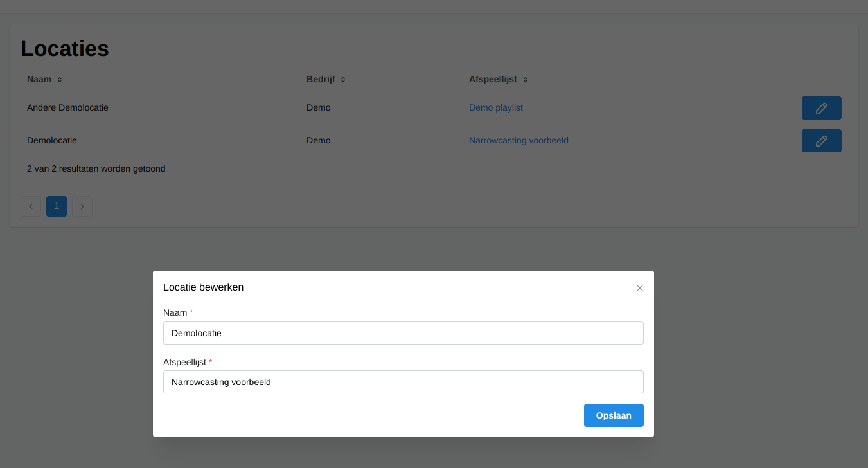The width and height of the screenshot is (868, 468).
Task: Click the results count text below table
Action: pos(96,169)
